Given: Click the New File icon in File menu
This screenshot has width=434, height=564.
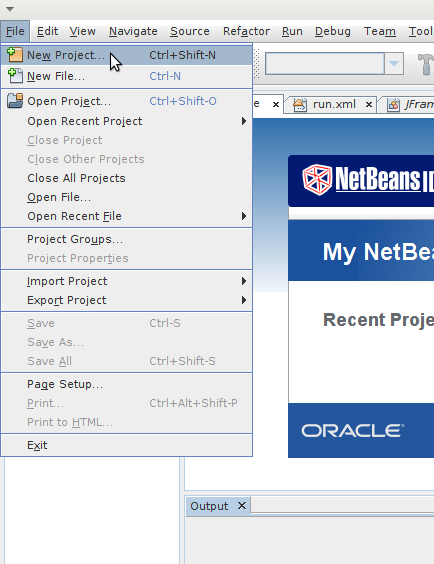Looking at the screenshot, I should click(15, 76).
